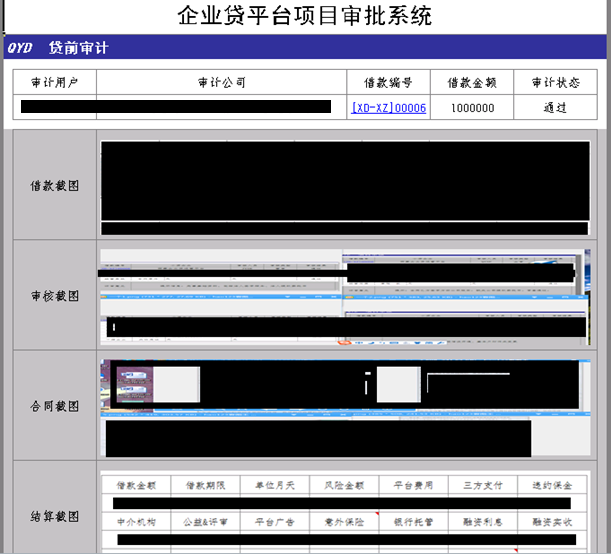Open the contract screenshot image beside 合同截图
The image size is (611, 554).
tap(345, 406)
